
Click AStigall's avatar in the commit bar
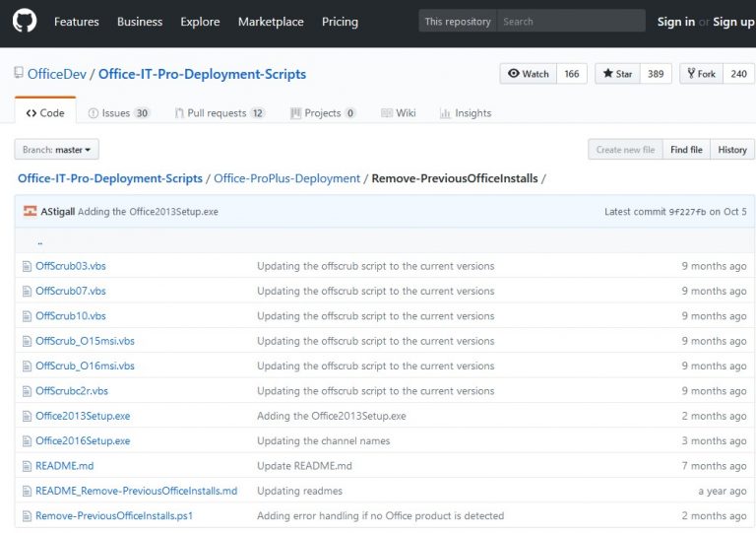point(30,211)
